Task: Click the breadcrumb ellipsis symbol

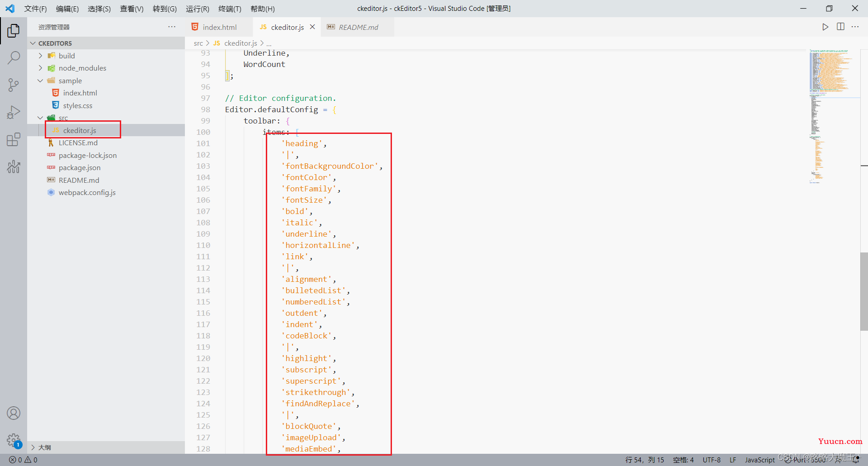Action: (269, 43)
